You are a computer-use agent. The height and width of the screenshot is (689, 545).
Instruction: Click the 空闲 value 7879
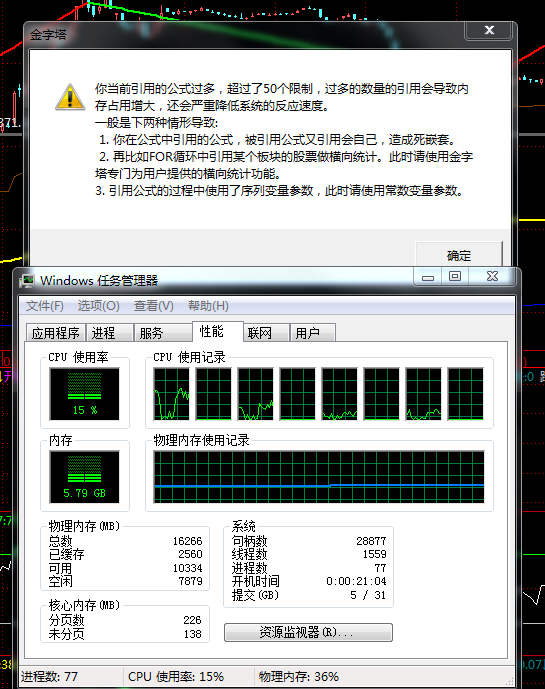point(190,581)
